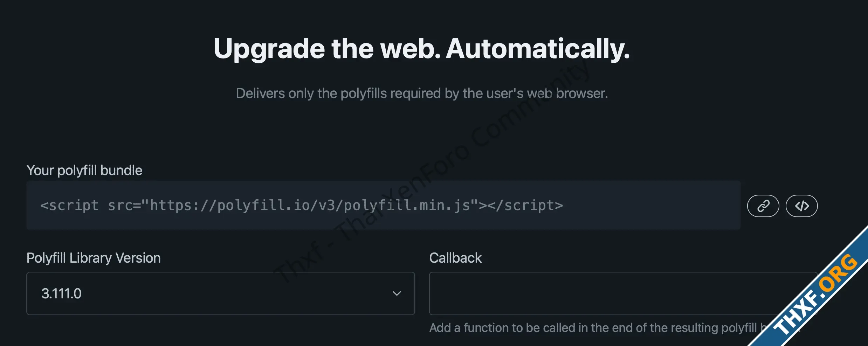Viewport: 868px width, 346px height.
Task: Click the 'Callback' field label
Action: pos(455,258)
